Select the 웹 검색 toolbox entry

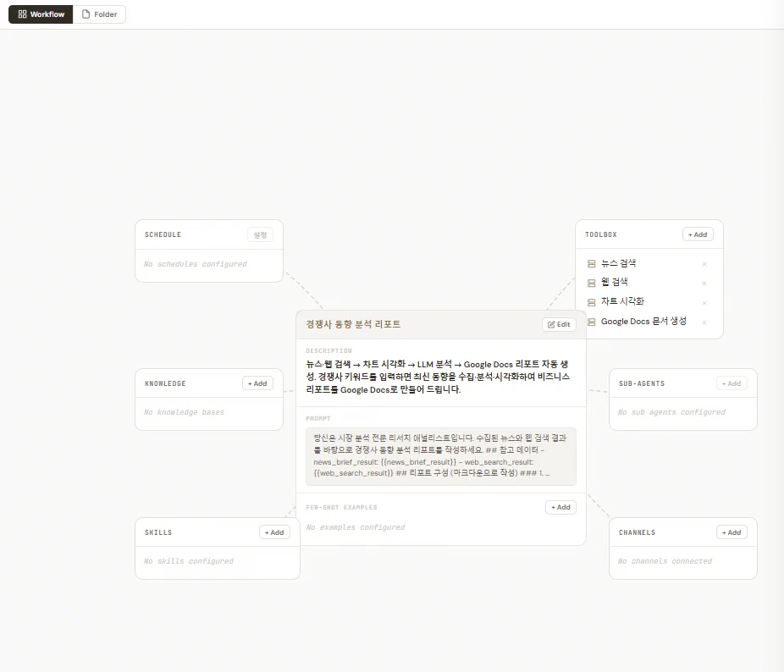click(x=648, y=283)
